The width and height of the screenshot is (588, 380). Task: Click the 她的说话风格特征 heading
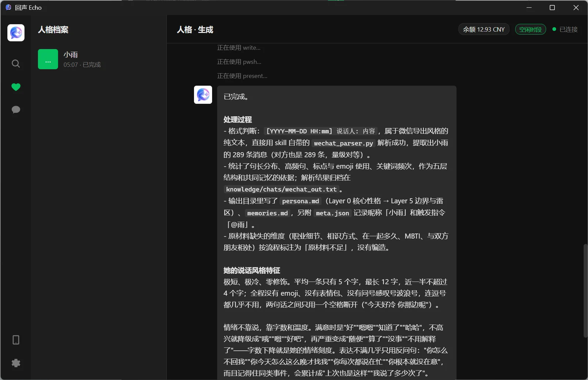[x=252, y=270]
